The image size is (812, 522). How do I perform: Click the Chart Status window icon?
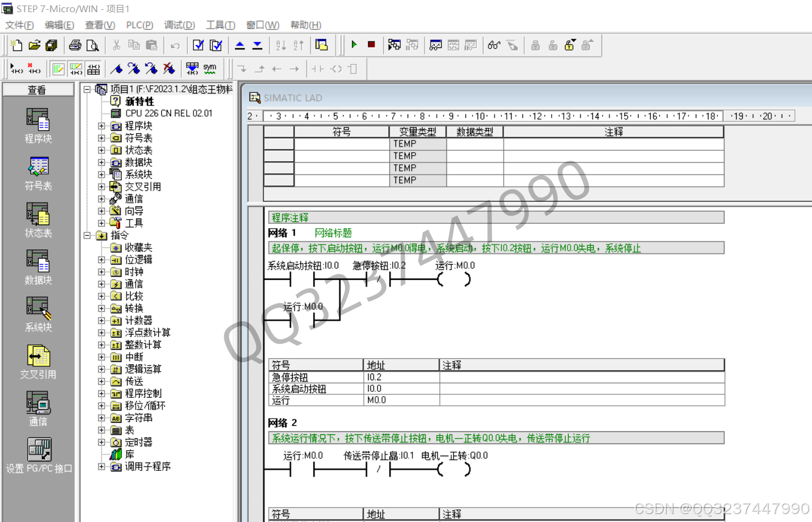tap(435, 45)
